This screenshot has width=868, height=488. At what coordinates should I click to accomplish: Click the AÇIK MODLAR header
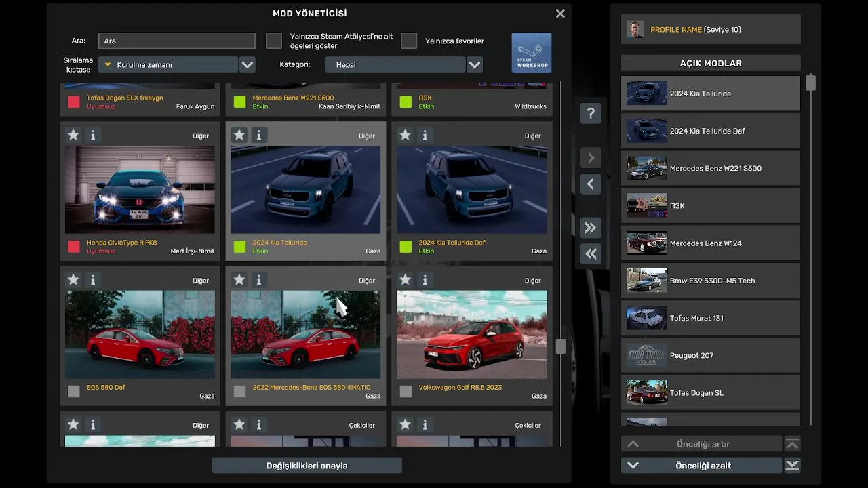pyautogui.click(x=711, y=63)
